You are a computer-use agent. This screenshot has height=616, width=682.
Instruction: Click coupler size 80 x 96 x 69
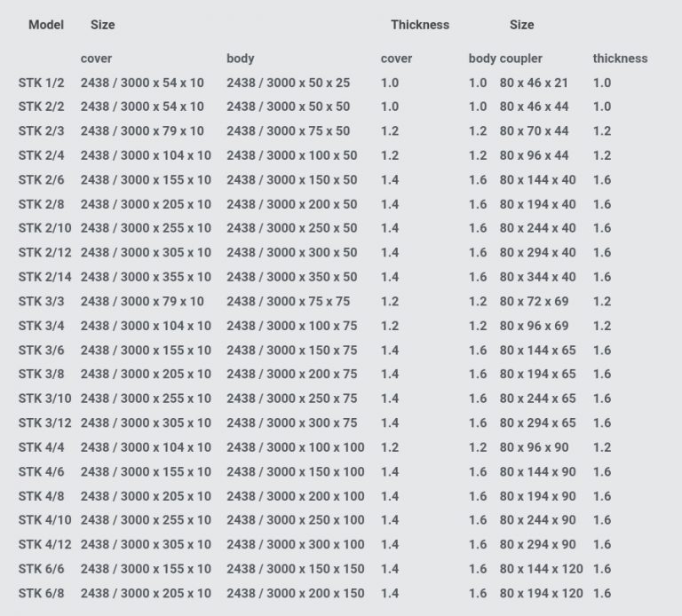tap(534, 326)
